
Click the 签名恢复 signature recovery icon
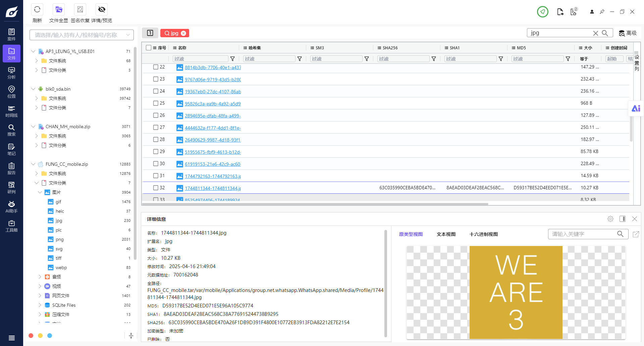(80, 9)
